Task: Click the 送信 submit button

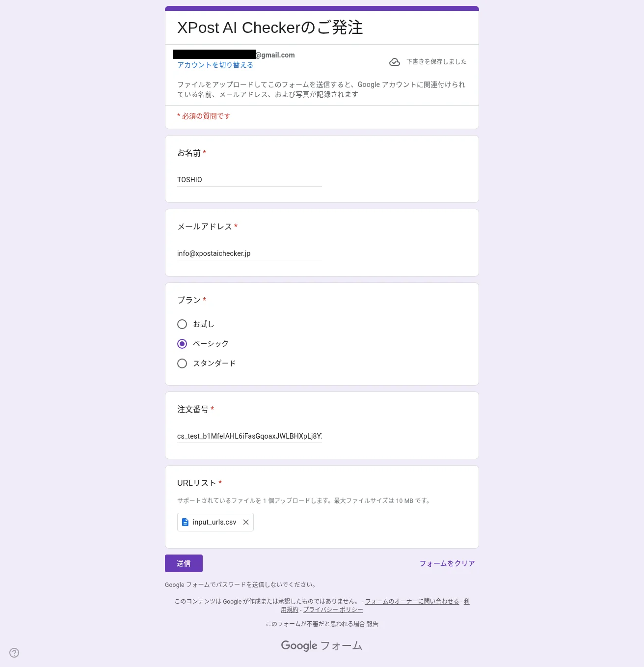Action: [184, 563]
